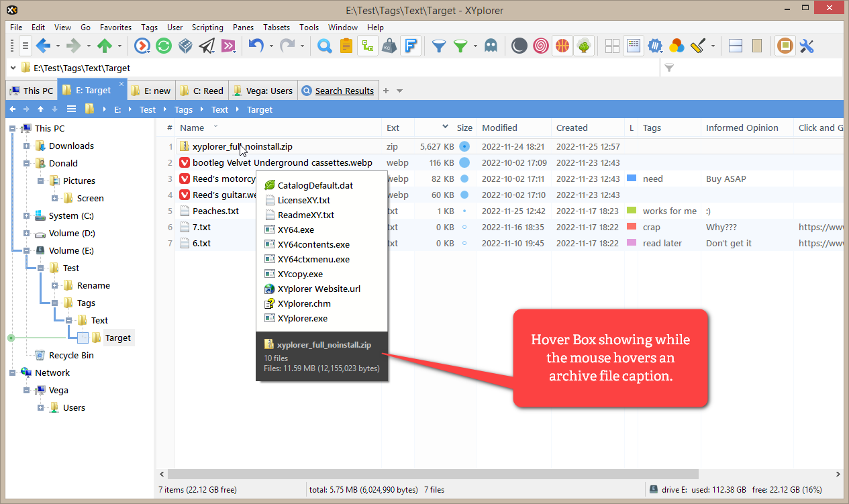Click Test in the breadcrumb bar

148,109
